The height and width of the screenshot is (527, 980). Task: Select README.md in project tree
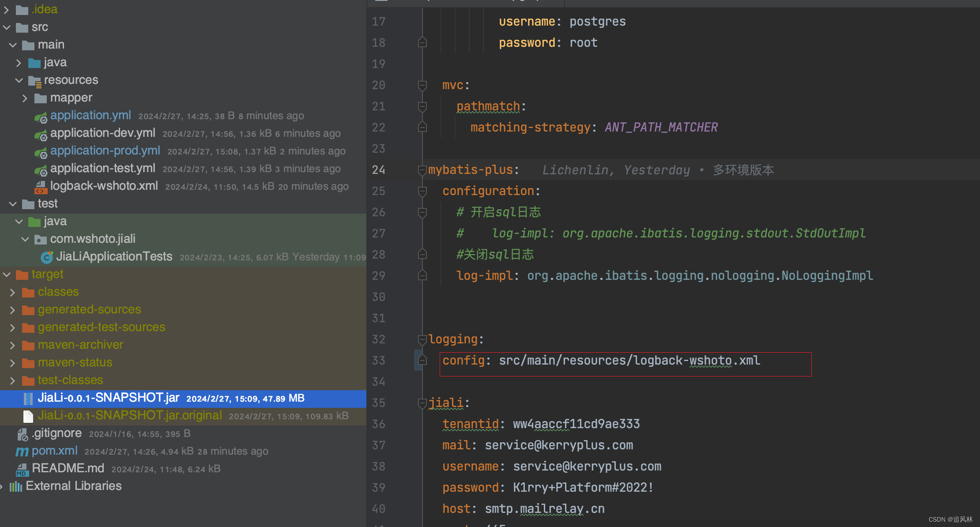tap(68, 469)
